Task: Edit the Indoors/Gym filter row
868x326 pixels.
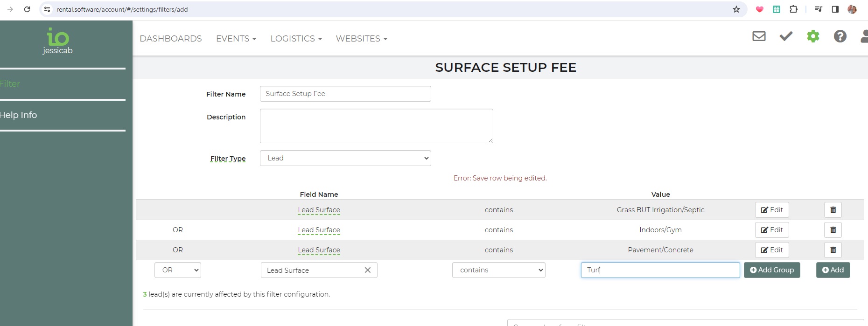Action: (772, 230)
